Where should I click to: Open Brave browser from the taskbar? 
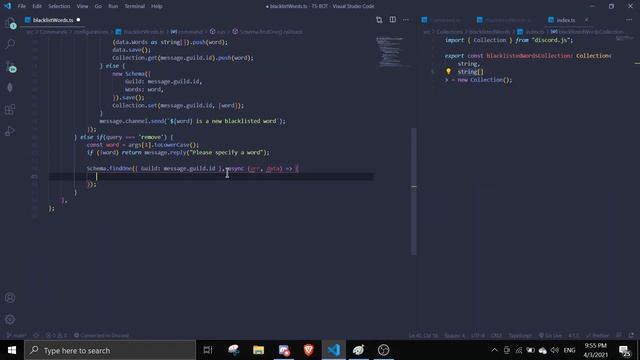(309, 350)
